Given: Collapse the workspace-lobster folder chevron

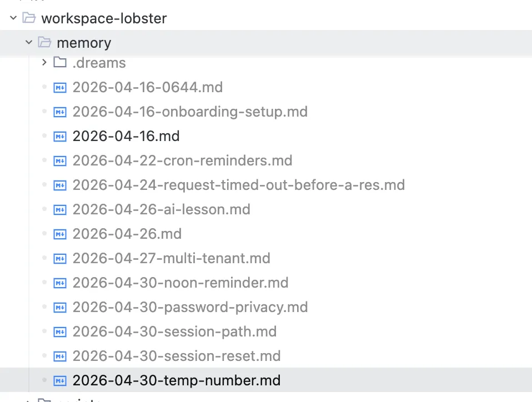Looking at the screenshot, I should point(13,18).
